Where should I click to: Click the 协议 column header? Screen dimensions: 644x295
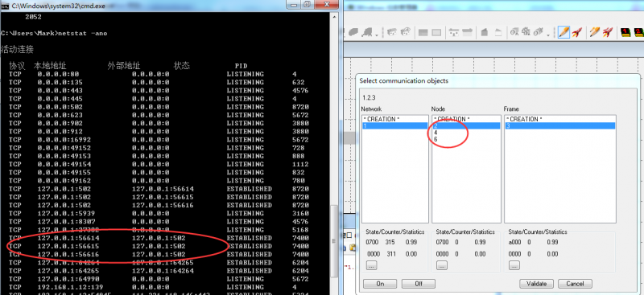coord(17,66)
